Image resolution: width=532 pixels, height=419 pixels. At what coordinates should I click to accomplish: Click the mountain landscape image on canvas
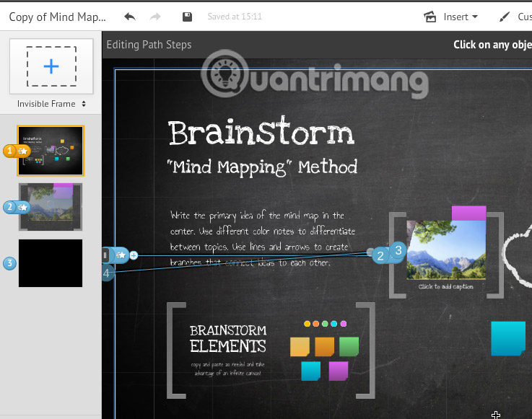(x=446, y=250)
